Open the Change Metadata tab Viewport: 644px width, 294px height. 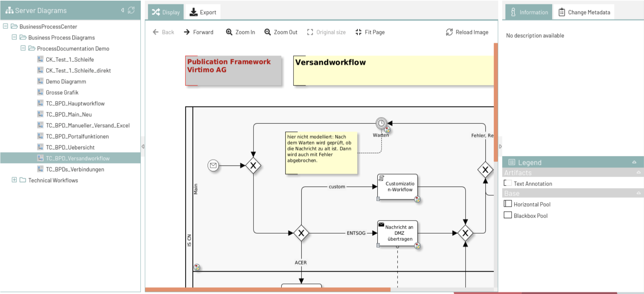click(584, 12)
